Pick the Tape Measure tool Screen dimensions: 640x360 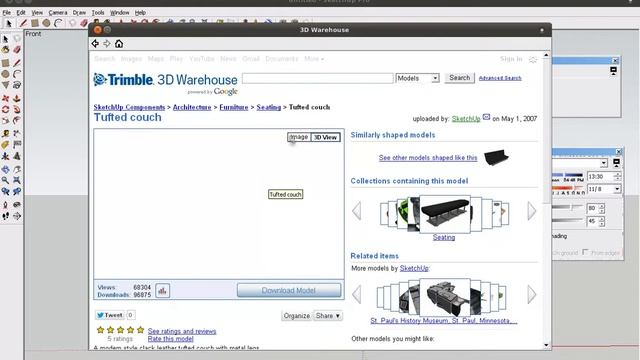click(x=5, y=133)
